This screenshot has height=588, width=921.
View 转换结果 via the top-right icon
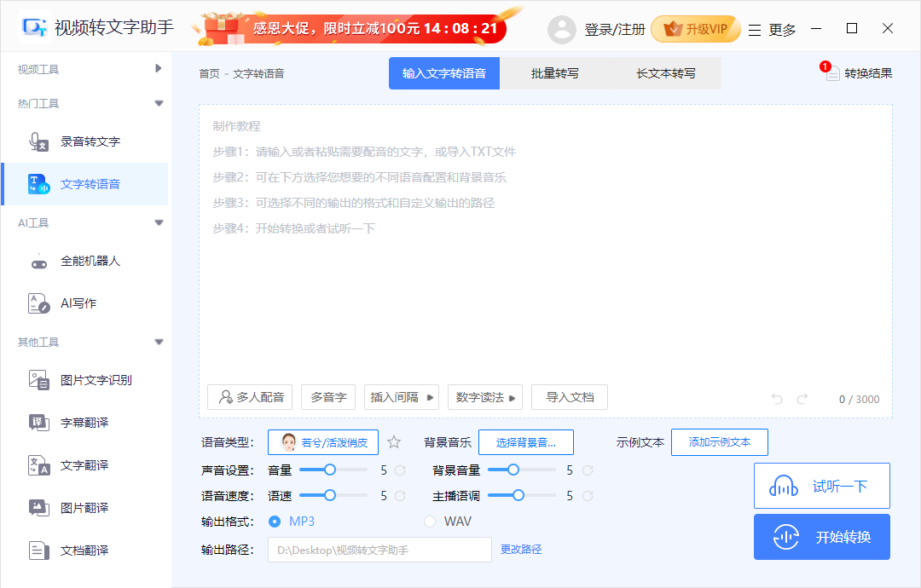(x=857, y=72)
